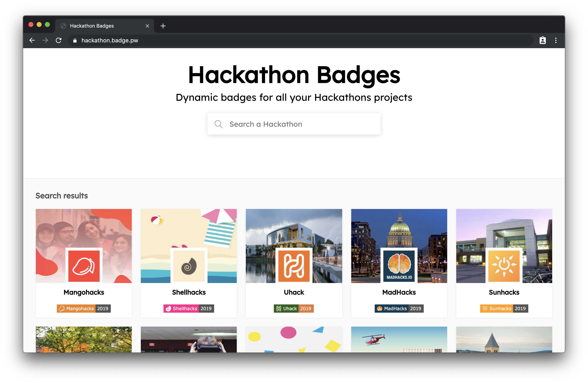Open a new tab with plus button

coord(163,26)
